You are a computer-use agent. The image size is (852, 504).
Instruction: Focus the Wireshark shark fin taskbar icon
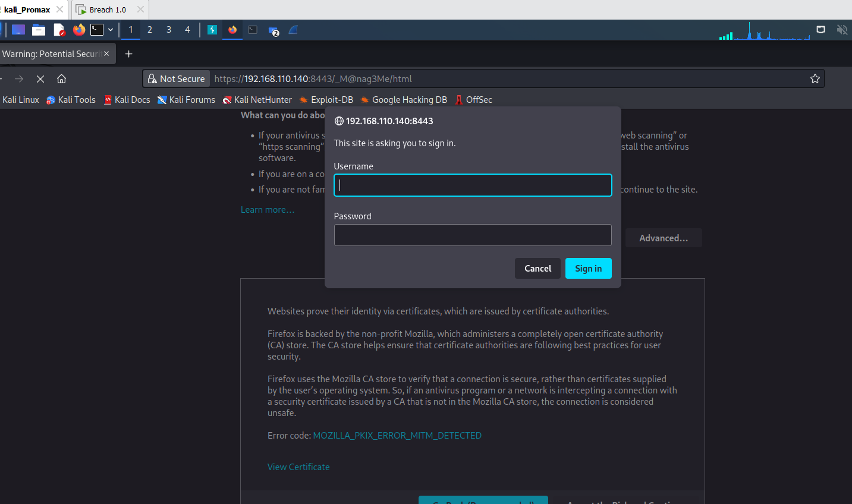click(293, 30)
